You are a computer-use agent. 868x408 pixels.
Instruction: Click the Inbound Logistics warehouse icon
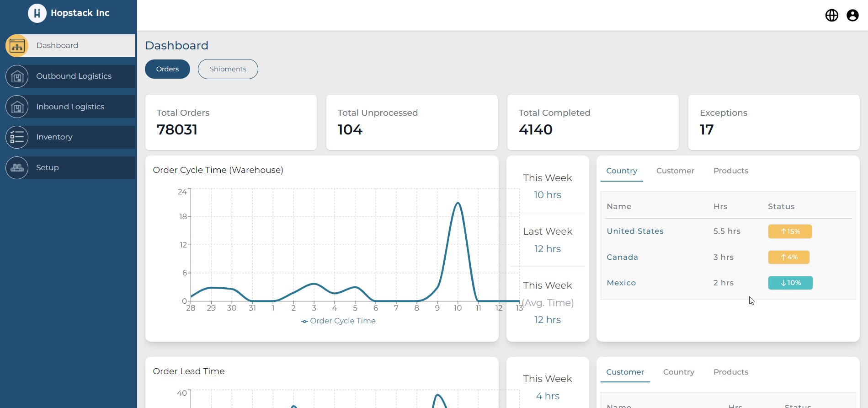[x=17, y=107]
